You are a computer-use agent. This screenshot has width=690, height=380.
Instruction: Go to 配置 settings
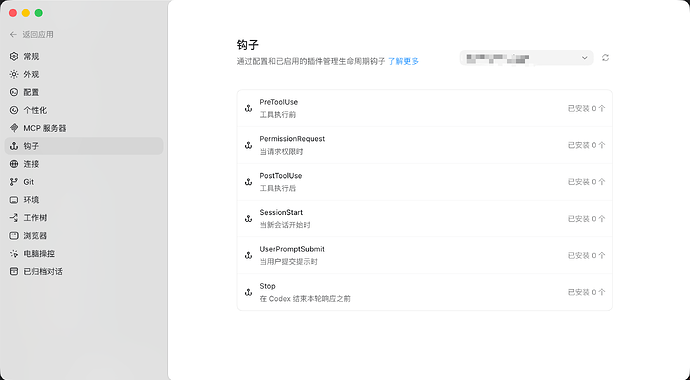click(84, 92)
